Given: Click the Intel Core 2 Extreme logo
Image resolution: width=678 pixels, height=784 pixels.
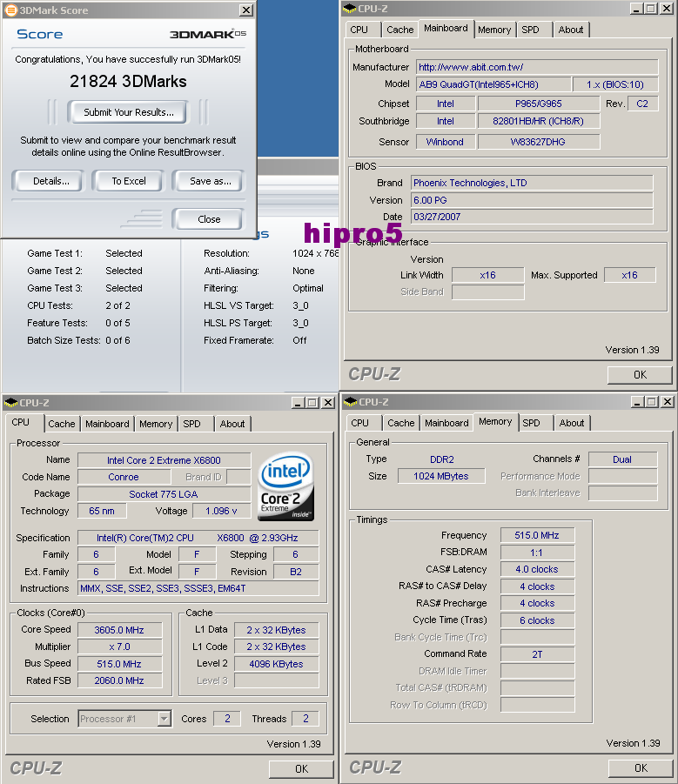Looking at the screenshot, I should tap(286, 486).
